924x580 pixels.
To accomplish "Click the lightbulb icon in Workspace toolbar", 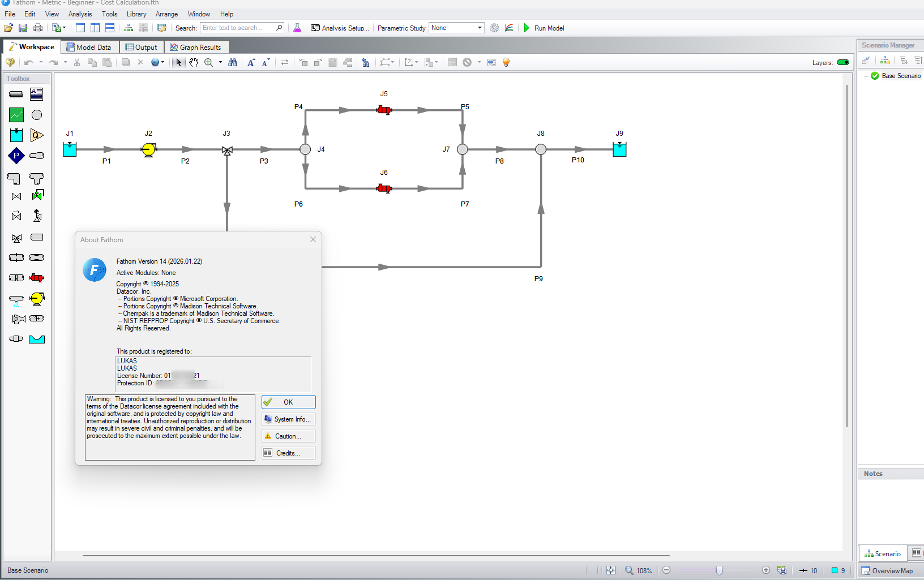I will click(x=506, y=62).
